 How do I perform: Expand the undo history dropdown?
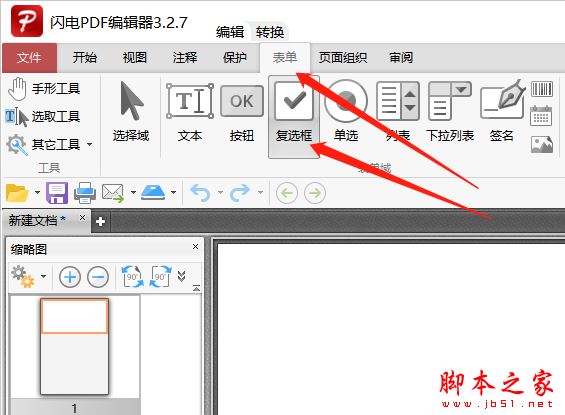[220, 192]
